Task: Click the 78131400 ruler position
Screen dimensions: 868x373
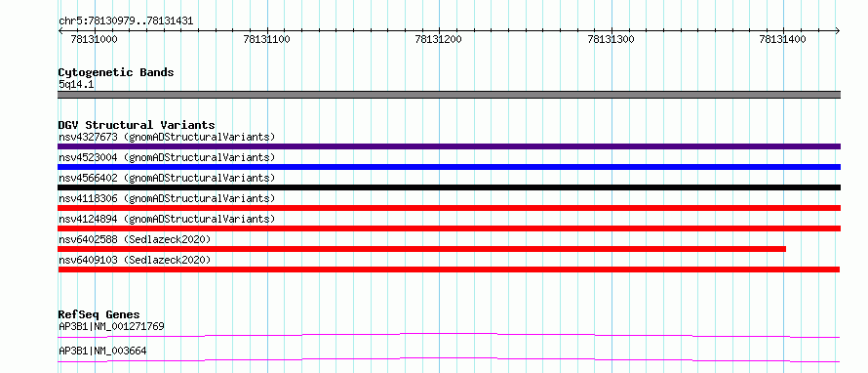Action: pos(783,39)
